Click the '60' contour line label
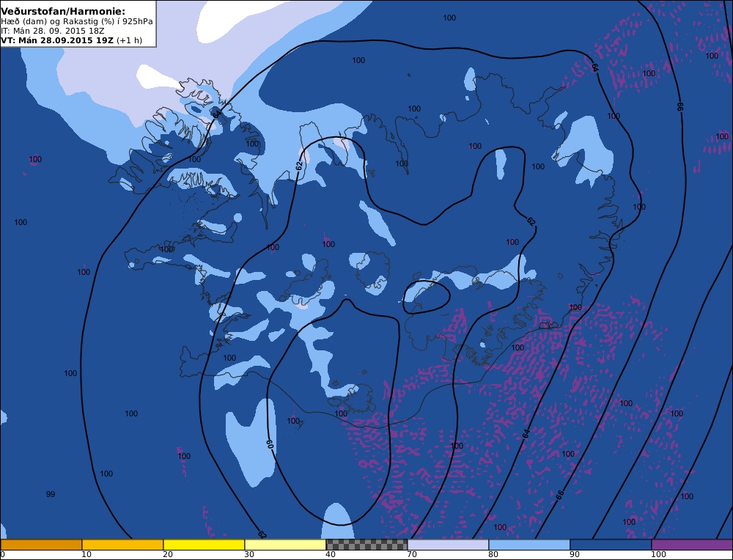 (270, 443)
